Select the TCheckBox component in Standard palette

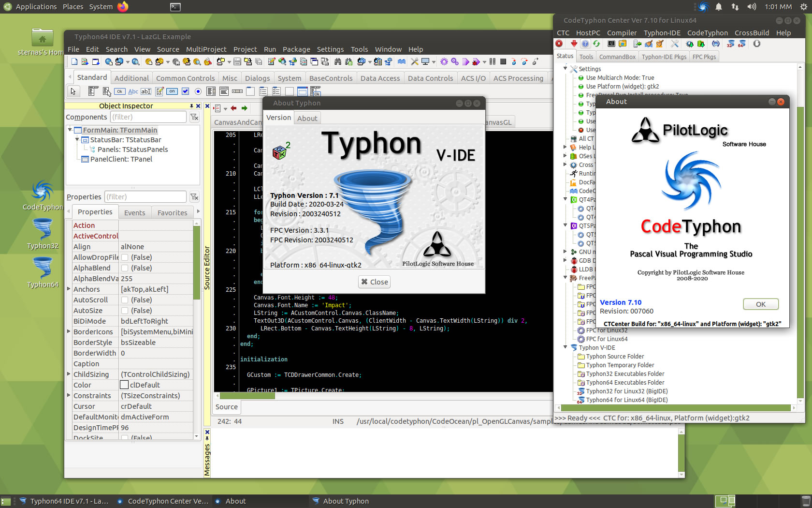click(x=185, y=91)
